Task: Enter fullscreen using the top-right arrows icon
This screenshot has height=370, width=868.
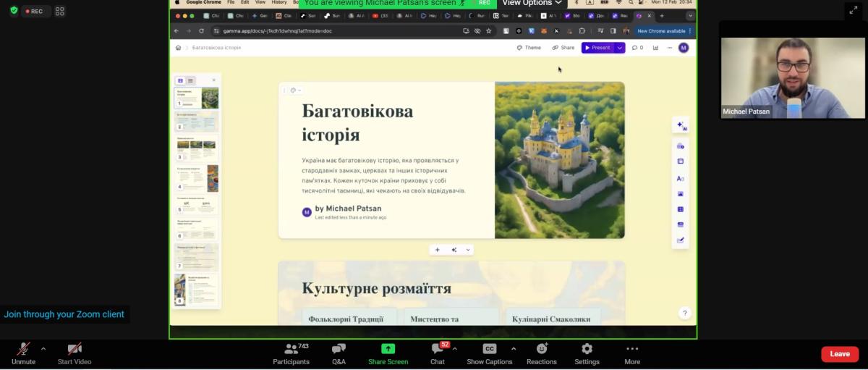Action: click(851, 10)
